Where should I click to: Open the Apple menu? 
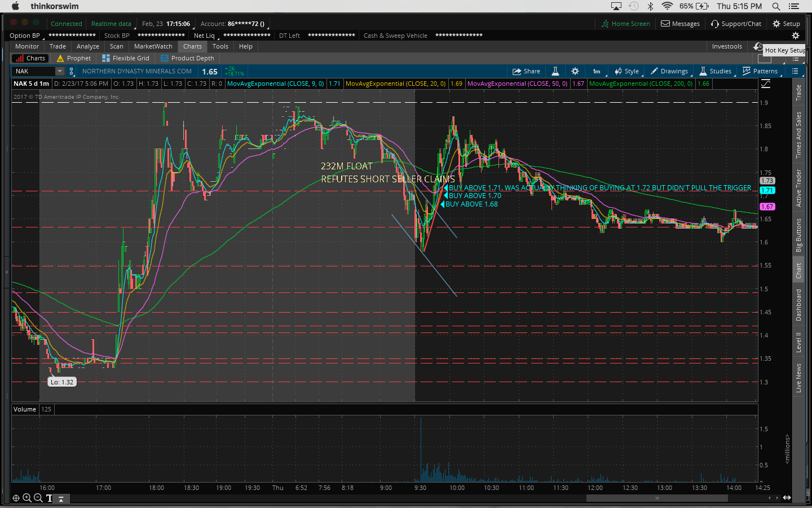pyautogui.click(x=15, y=6)
